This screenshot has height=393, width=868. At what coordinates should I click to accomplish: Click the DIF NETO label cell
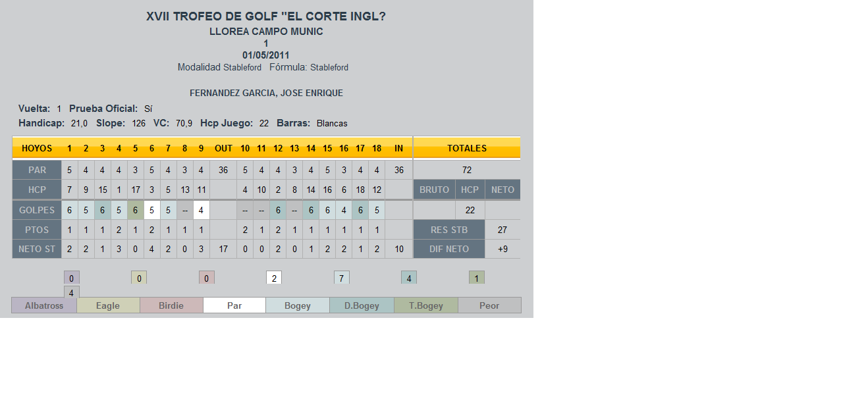point(449,249)
